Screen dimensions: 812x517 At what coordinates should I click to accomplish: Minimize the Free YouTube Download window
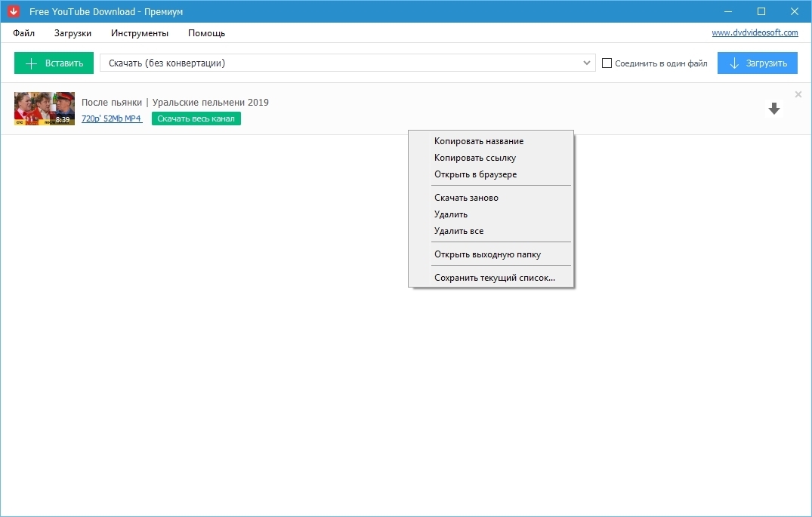tap(728, 11)
